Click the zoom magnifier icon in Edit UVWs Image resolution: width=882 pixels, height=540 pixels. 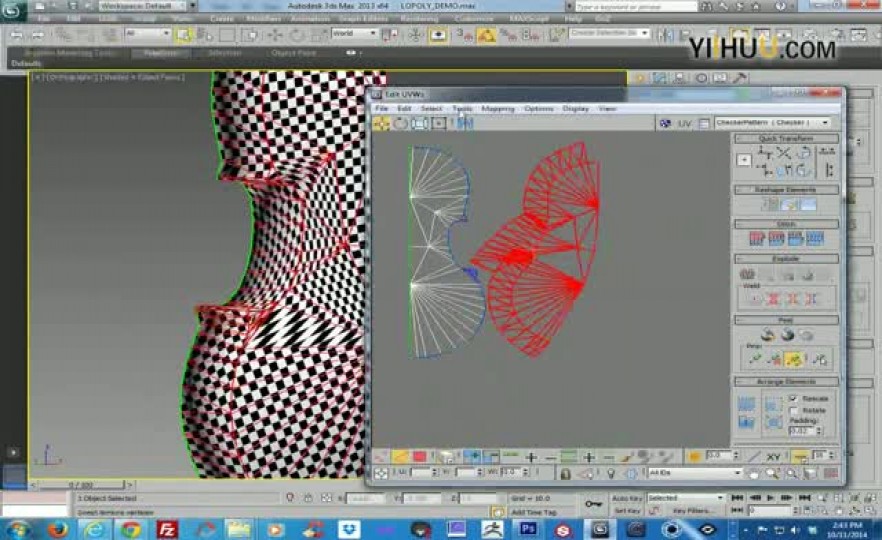772,474
